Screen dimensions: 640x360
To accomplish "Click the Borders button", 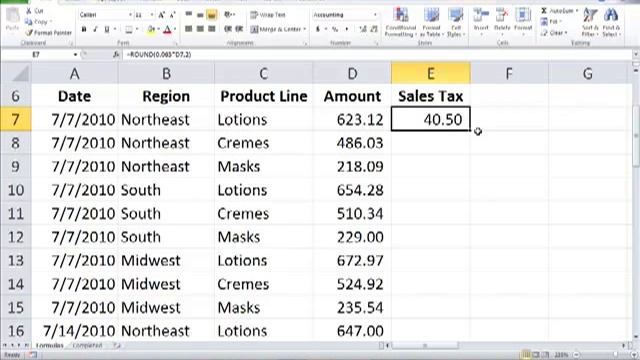I will [x=129, y=29].
